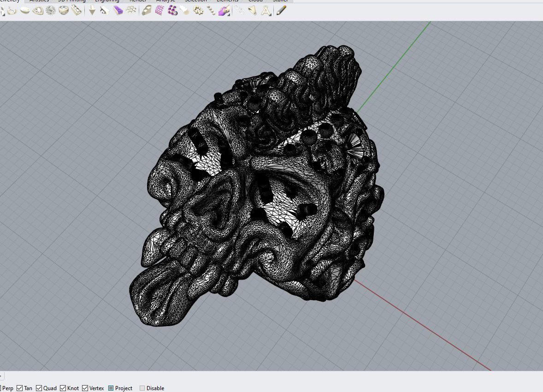This screenshot has width=543, height=392.
Task: Open the round gem cluster icon
Action: (x=51, y=11)
